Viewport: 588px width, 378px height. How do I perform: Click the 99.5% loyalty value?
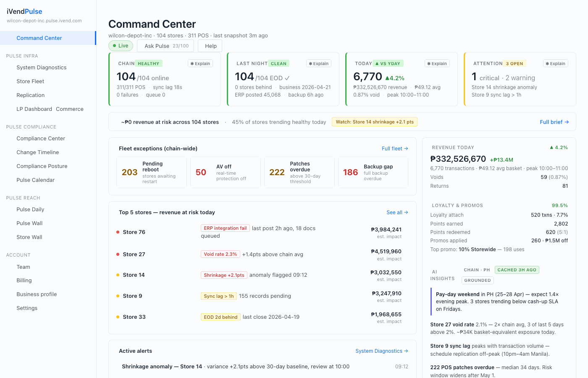[560, 205]
